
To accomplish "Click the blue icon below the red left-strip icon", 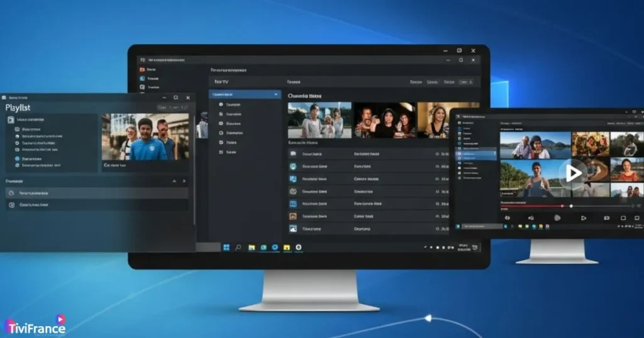I will point(142,79).
